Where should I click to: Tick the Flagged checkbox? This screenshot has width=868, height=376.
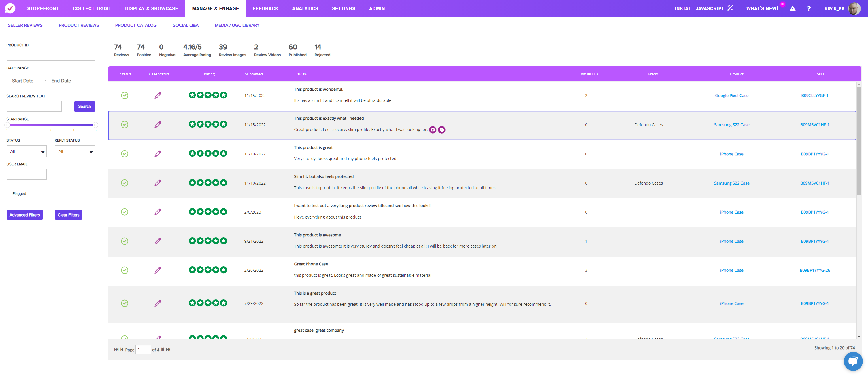(8, 193)
